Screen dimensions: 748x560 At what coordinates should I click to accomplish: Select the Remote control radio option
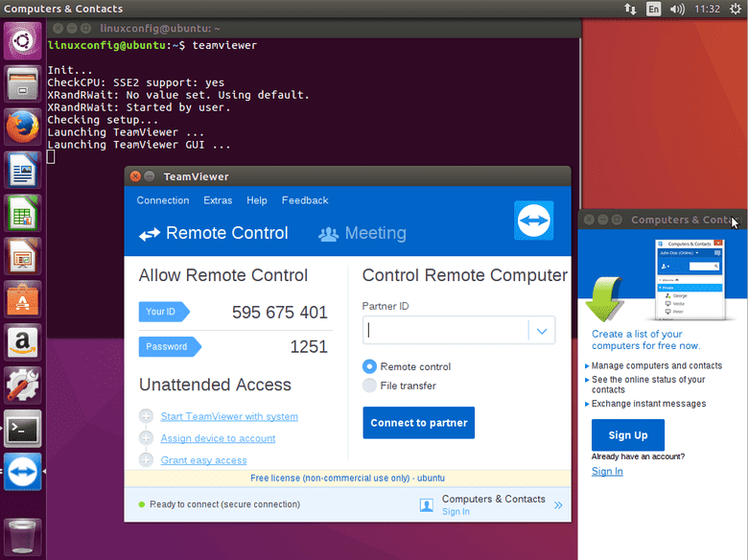tap(369, 366)
